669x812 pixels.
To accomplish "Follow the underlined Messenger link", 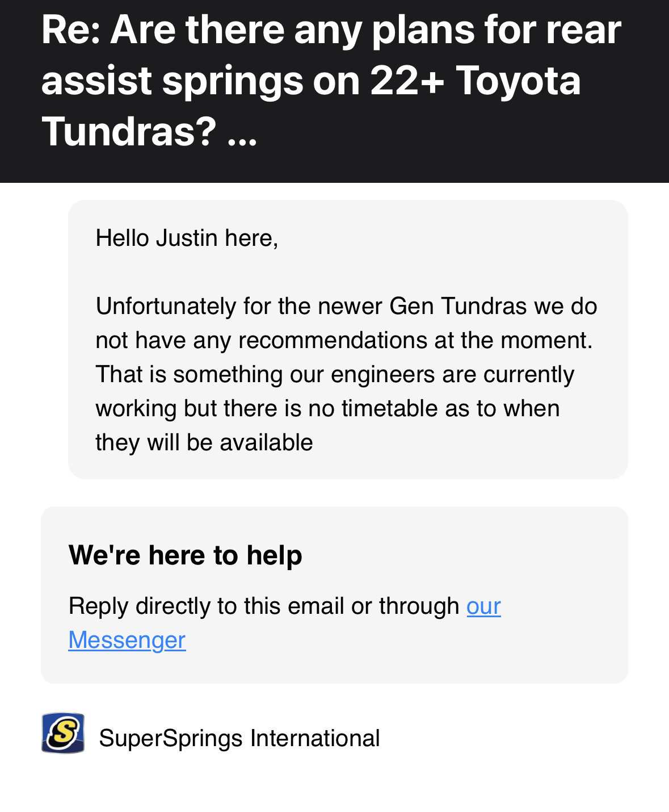I will coord(127,640).
